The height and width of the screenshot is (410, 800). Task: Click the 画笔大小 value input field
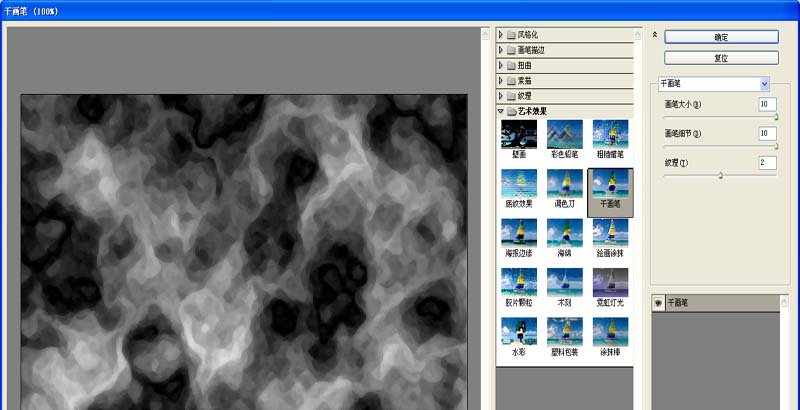click(767, 105)
